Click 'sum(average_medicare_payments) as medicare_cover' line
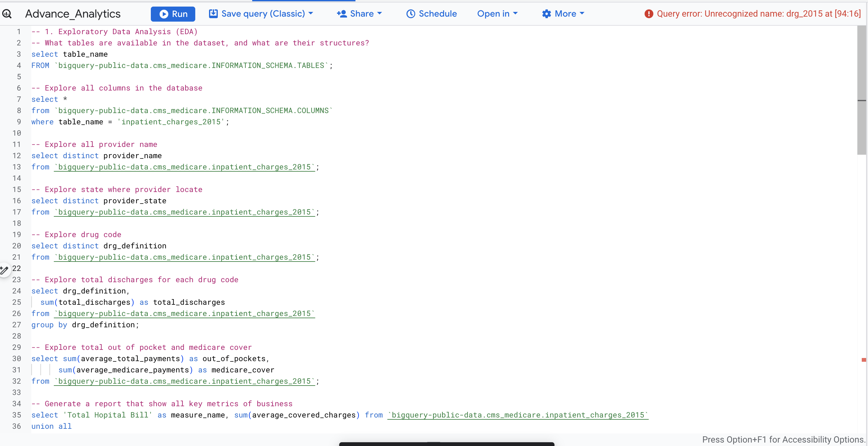The width and height of the screenshot is (868, 446). pyautogui.click(x=166, y=370)
